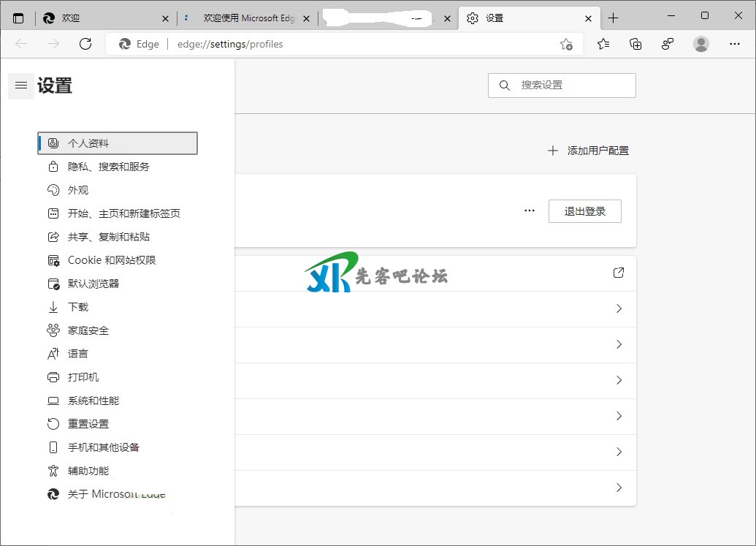Image resolution: width=756 pixels, height=546 pixels.
Task: Click the 退出登录 button
Action: coord(584,211)
